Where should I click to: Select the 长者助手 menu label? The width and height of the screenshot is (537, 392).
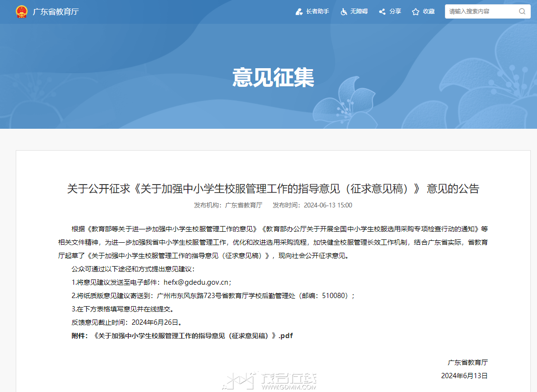pos(318,11)
